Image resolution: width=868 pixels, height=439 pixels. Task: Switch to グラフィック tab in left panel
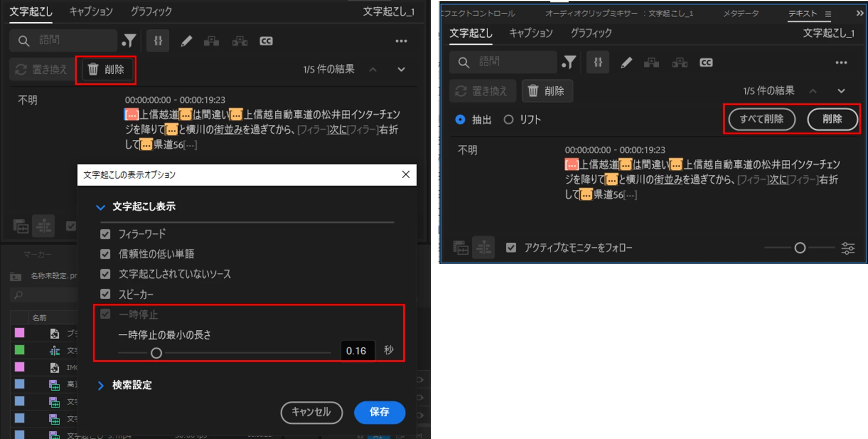[151, 11]
